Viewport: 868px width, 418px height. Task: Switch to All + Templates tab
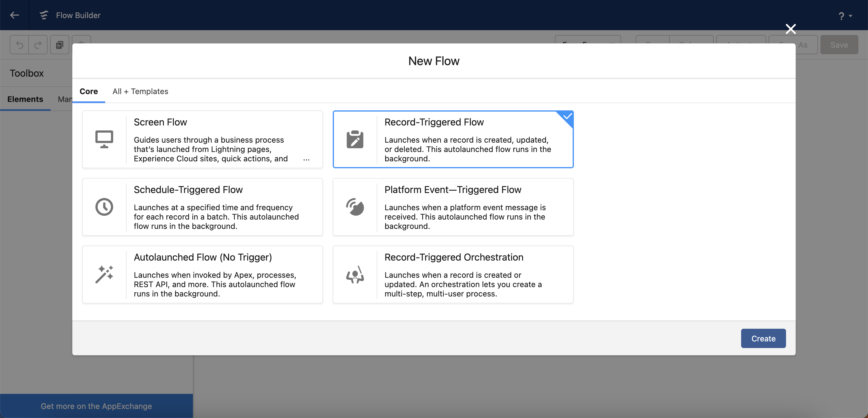[x=140, y=91]
